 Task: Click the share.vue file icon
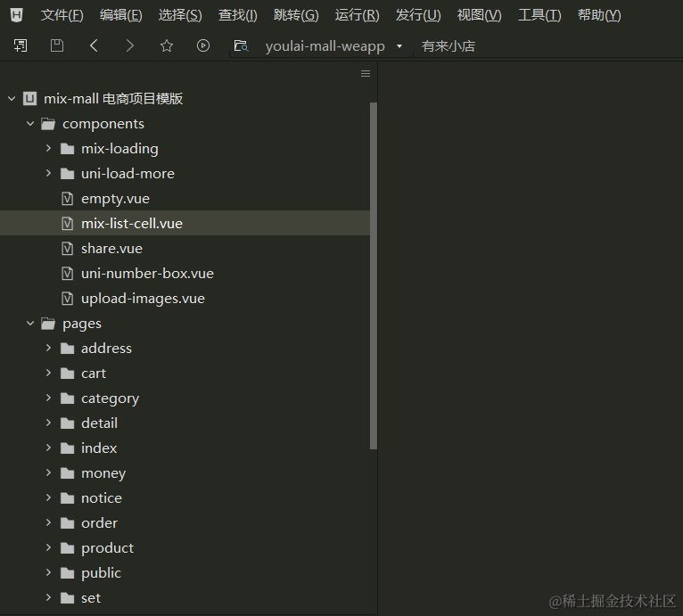click(67, 249)
